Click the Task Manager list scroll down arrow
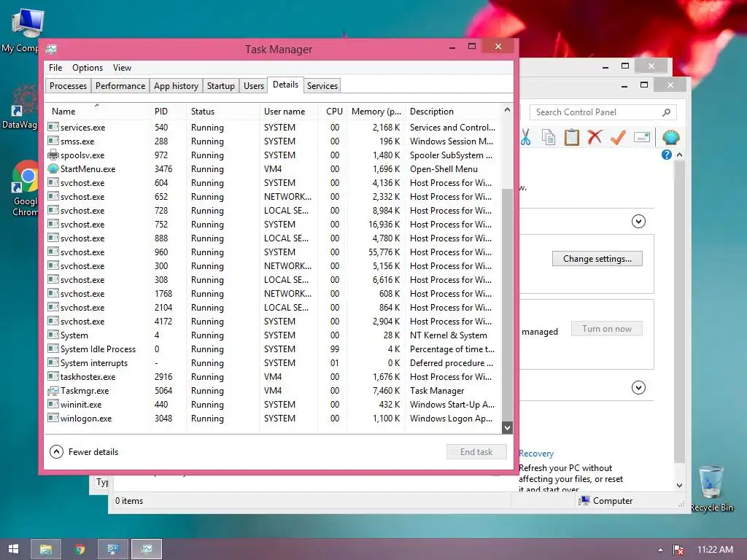The height and width of the screenshot is (560, 747). coord(508,427)
